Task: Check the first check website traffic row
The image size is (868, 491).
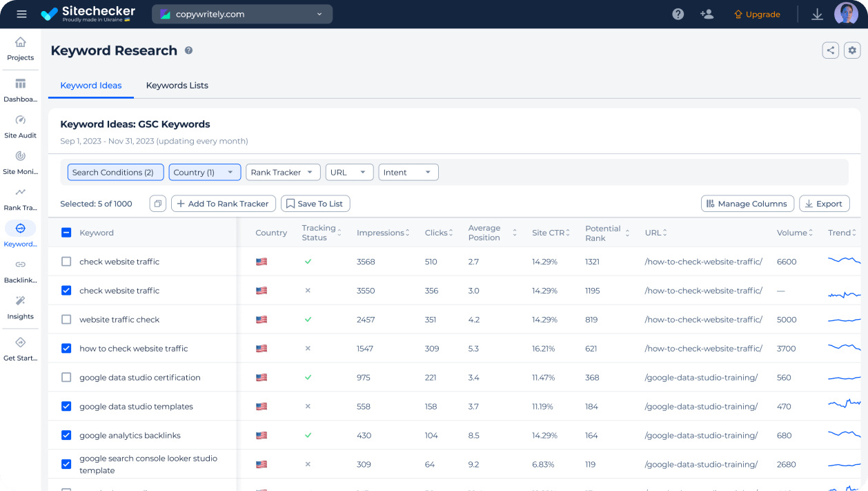Action: [66, 262]
